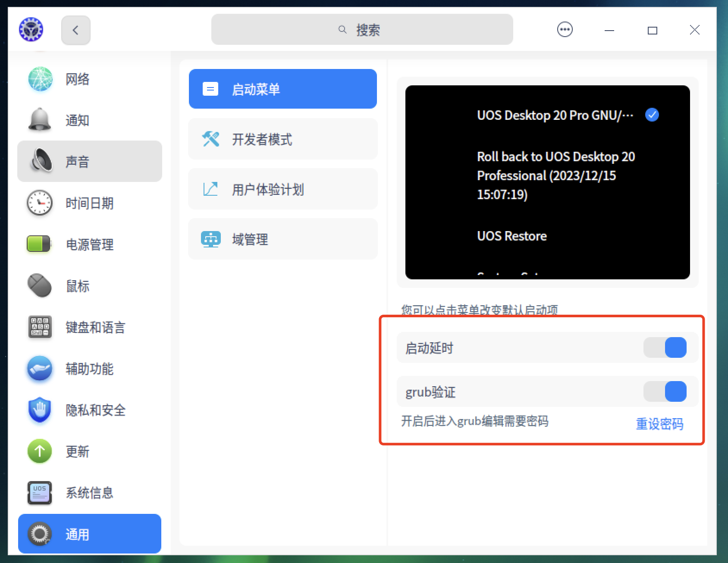
Task: Click the 用户体验计划 chart icon
Action: point(210,189)
